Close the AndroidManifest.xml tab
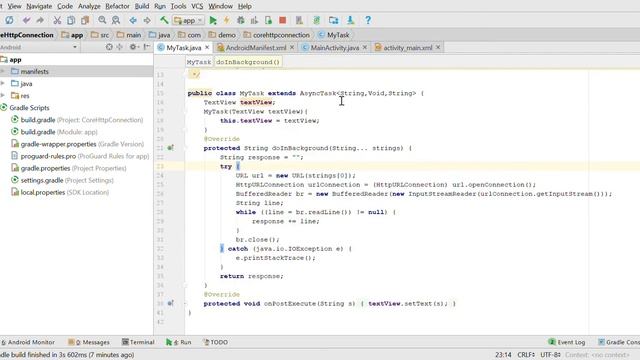640x360 pixels. coord(292,48)
